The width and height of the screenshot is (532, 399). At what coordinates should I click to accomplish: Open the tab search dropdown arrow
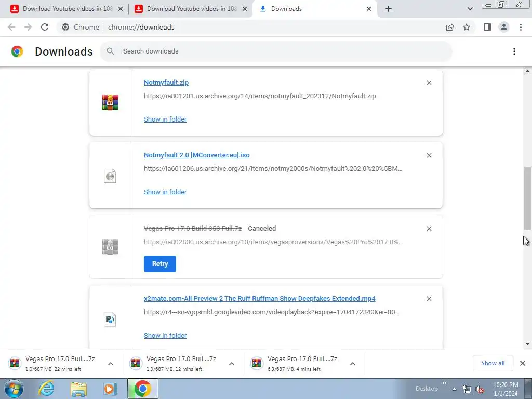tap(470, 9)
